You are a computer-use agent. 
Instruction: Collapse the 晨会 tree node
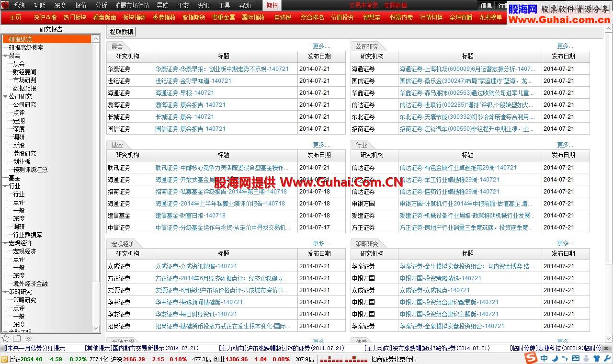coord(5,56)
